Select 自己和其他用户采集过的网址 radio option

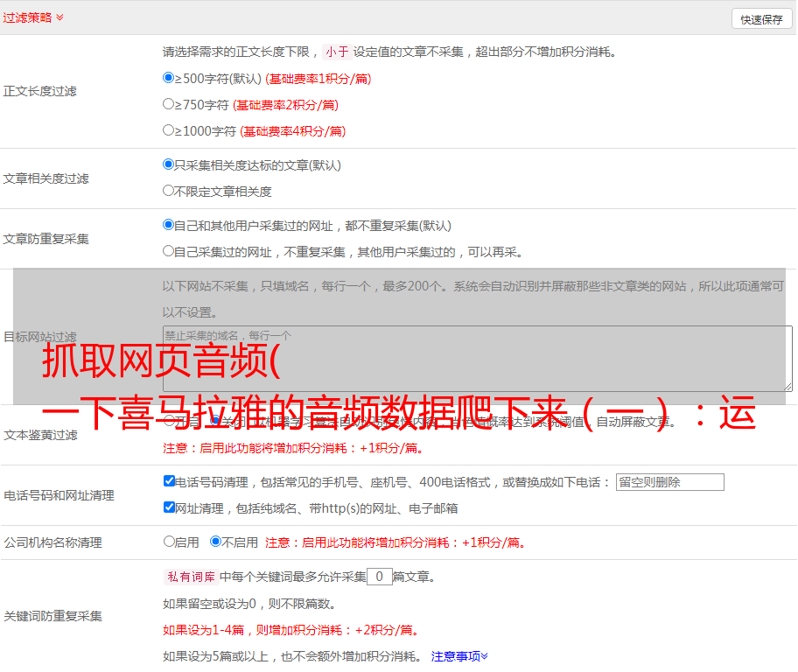coord(168,225)
